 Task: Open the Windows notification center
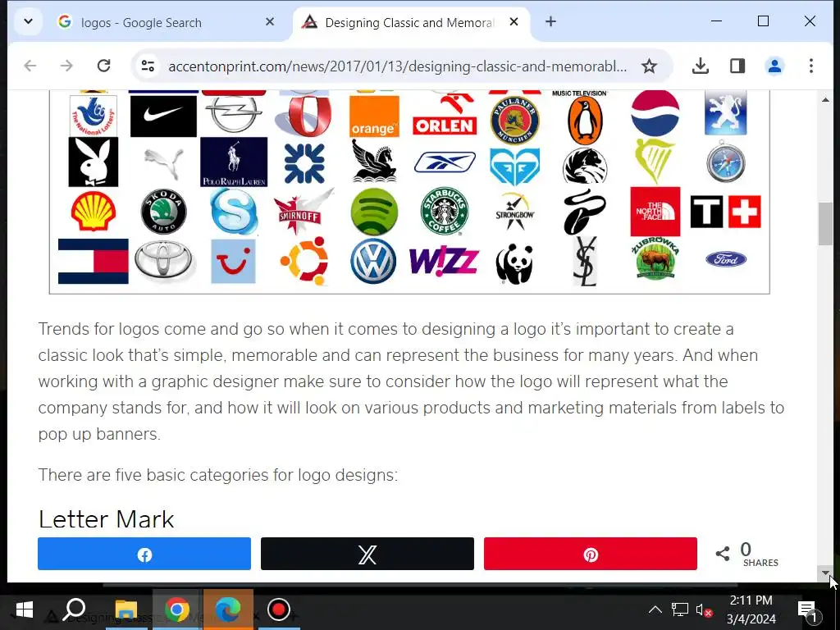point(808,610)
